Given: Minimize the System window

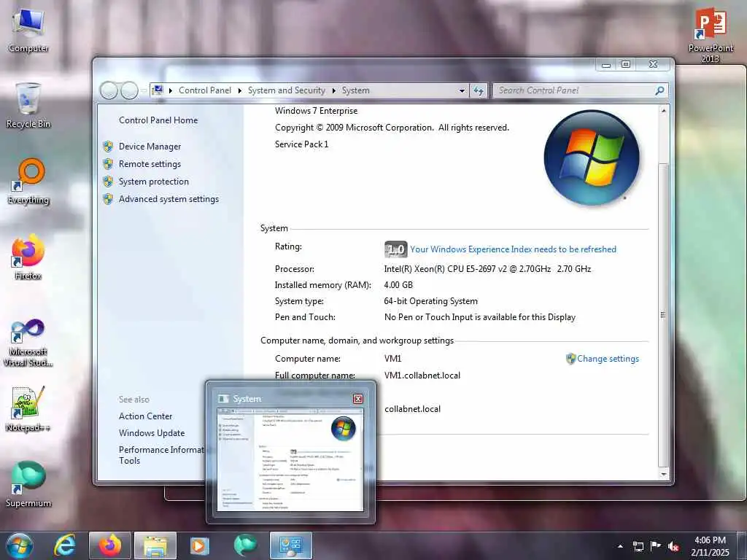Looking at the screenshot, I should coord(606,64).
